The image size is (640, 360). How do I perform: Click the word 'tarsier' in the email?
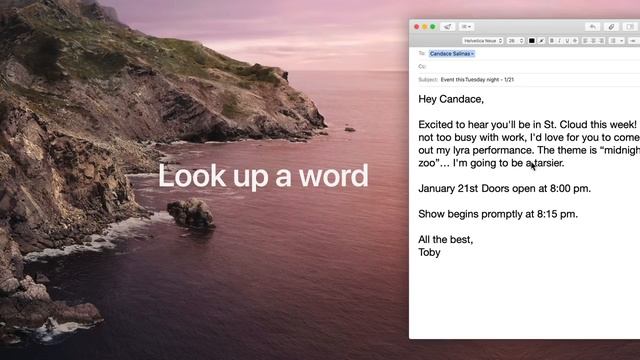549,163
